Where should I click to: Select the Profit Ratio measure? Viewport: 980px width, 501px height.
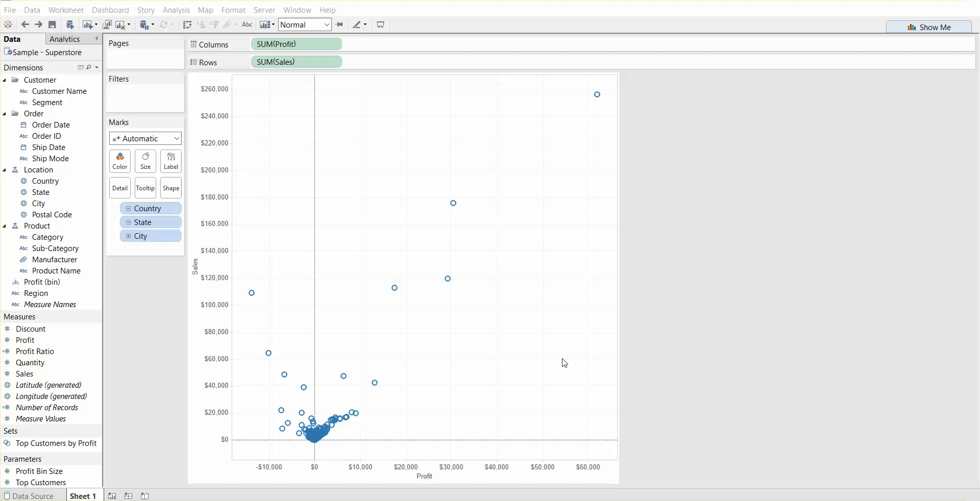(x=35, y=352)
